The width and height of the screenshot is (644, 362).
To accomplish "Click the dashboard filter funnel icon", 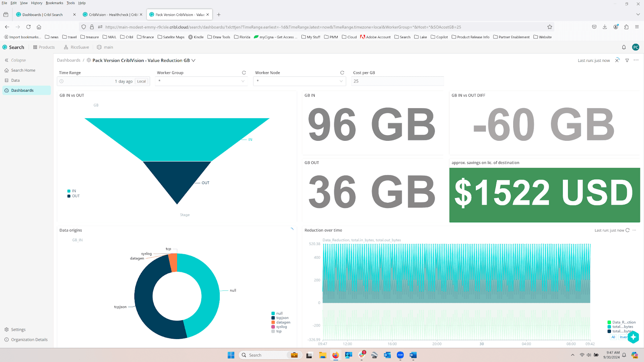I will pyautogui.click(x=627, y=60).
